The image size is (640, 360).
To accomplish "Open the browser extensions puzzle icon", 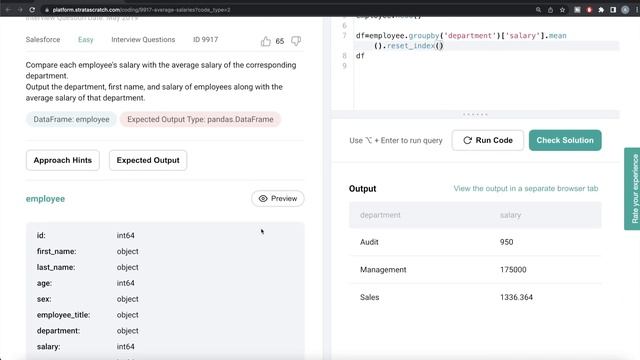I will tap(601, 10).
